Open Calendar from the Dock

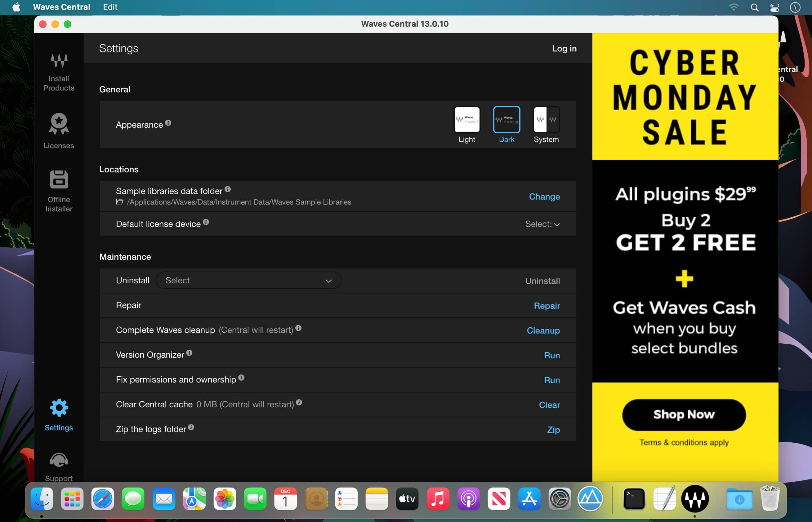(x=285, y=499)
